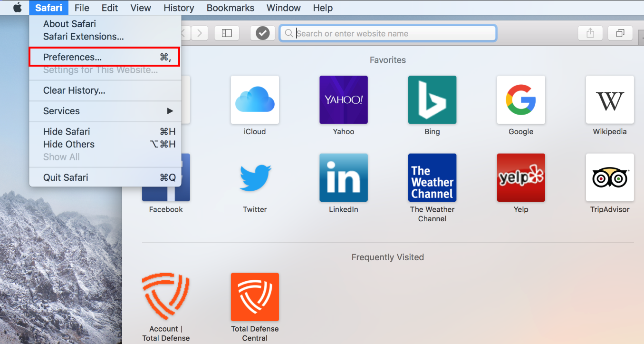Open the Bing favorite
Viewport: 644px width, 344px height.
click(432, 100)
